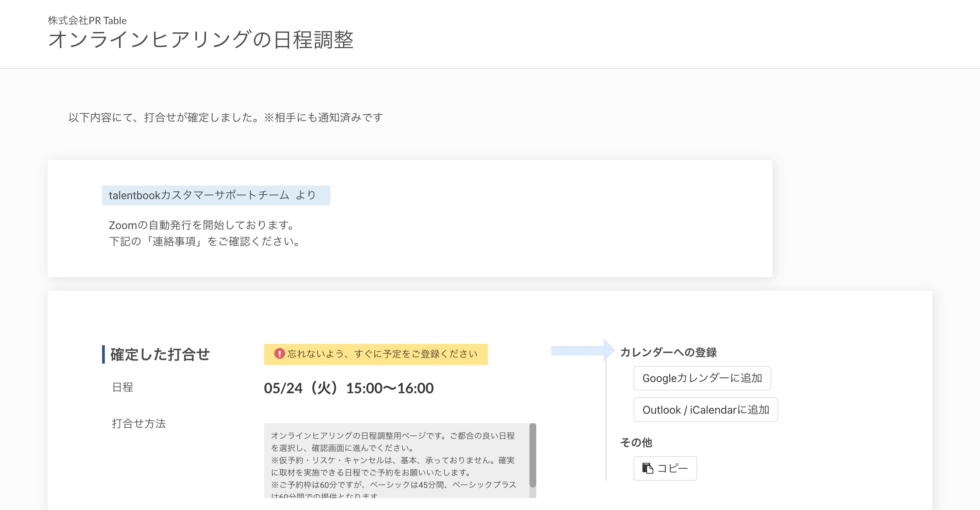980x510 pixels.
Task: Click the yellow reminder banner text
Action: coord(382,354)
